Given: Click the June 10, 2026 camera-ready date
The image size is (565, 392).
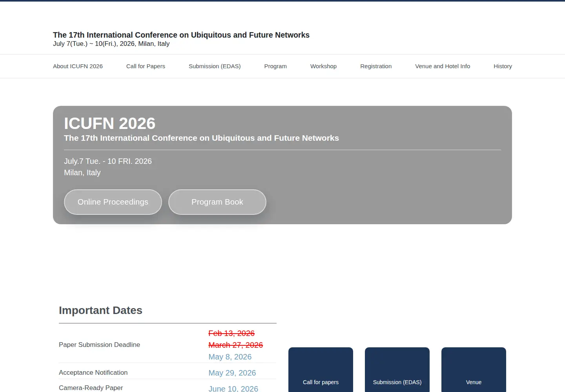Looking at the screenshot, I should pyautogui.click(x=233, y=388).
